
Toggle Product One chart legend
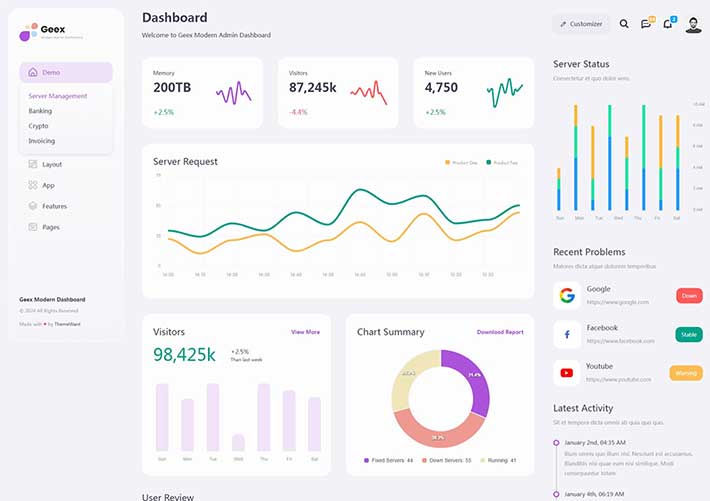[461, 162]
